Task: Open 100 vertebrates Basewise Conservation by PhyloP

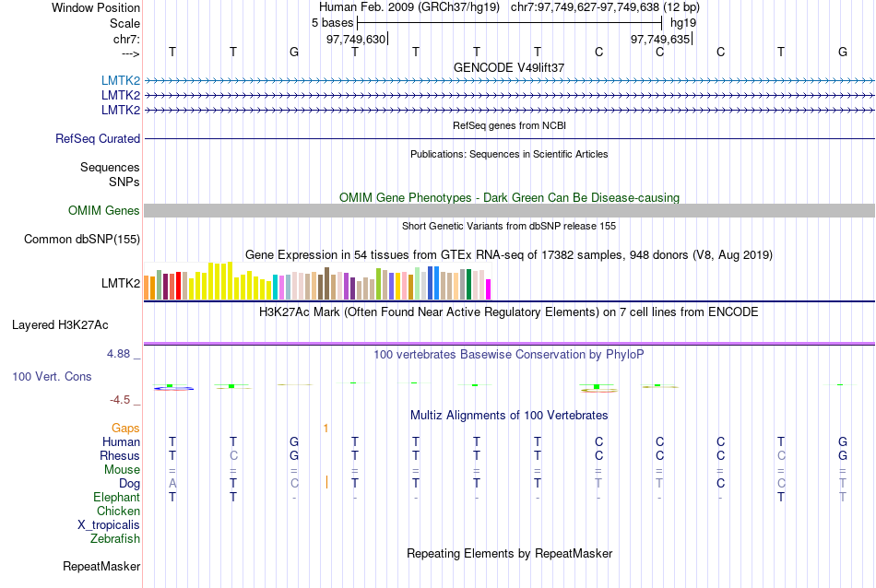Action: tap(509, 355)
